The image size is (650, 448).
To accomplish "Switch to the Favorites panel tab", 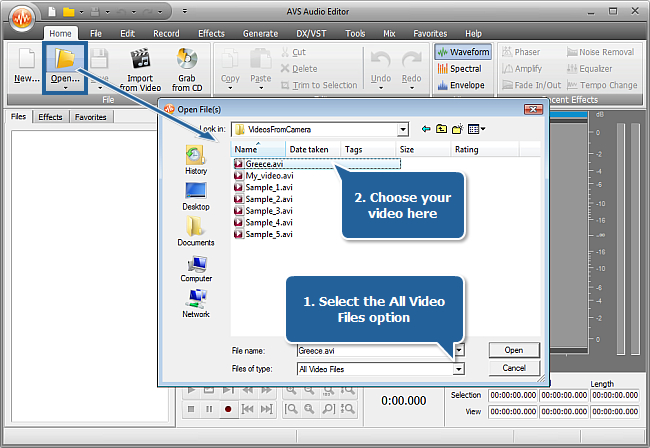I will pyautogui.click(x=90, y=117).
